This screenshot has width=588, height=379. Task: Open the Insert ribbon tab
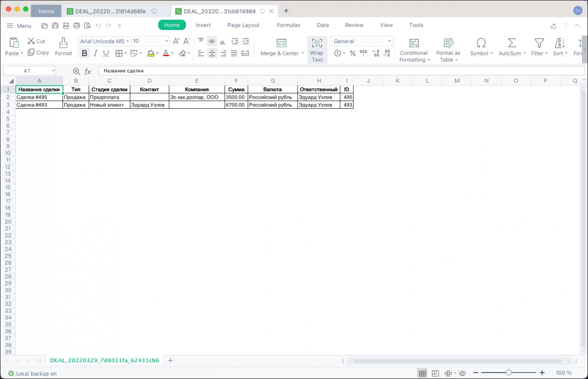point(203,25)
